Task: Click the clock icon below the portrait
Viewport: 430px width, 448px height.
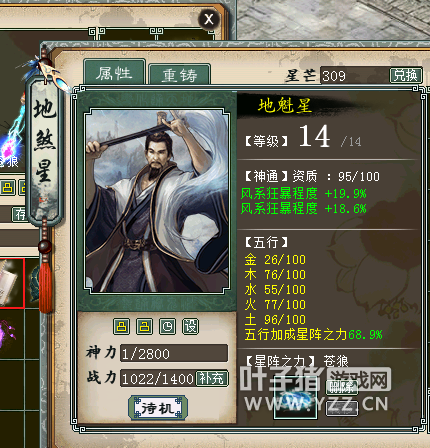Action: click(167, 326)
